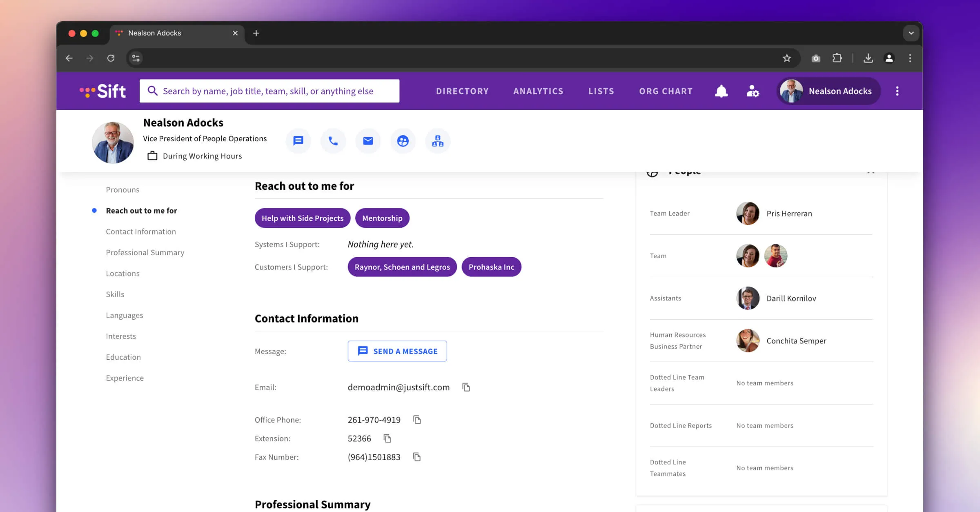Open the org chart icon in profile header
980x512 pixels.
click(438, 141)
